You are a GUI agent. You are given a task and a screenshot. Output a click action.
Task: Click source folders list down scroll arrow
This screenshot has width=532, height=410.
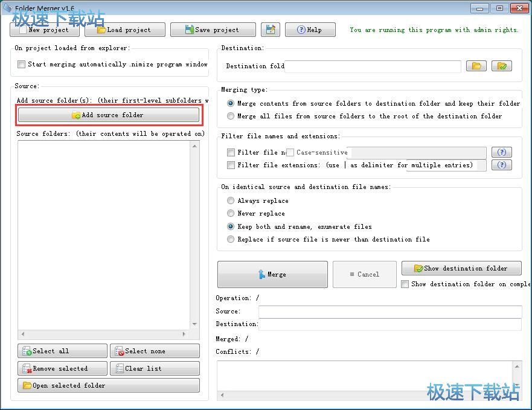pyautogui.click(x=194, y=324)
